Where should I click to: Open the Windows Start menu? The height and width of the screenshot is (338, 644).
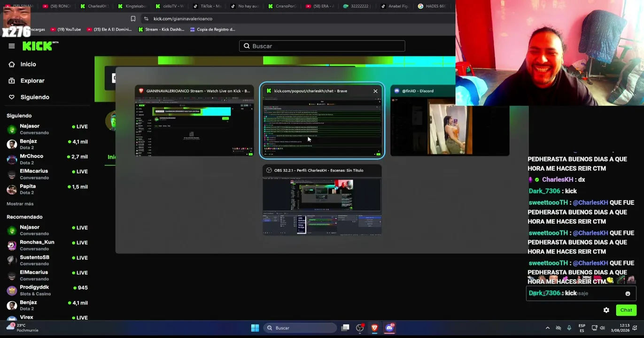point(255,328)
